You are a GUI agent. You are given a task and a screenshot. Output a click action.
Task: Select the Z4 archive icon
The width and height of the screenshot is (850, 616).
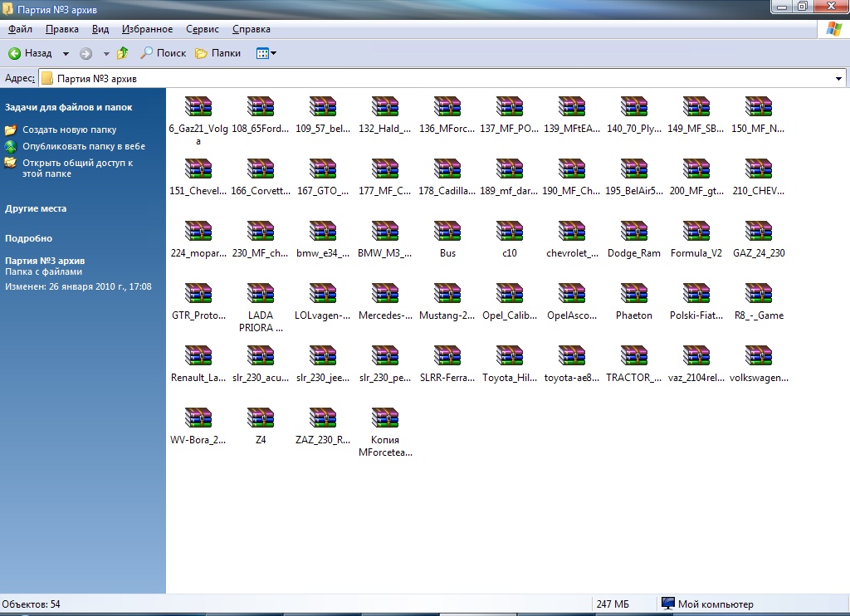coord(260,418)
